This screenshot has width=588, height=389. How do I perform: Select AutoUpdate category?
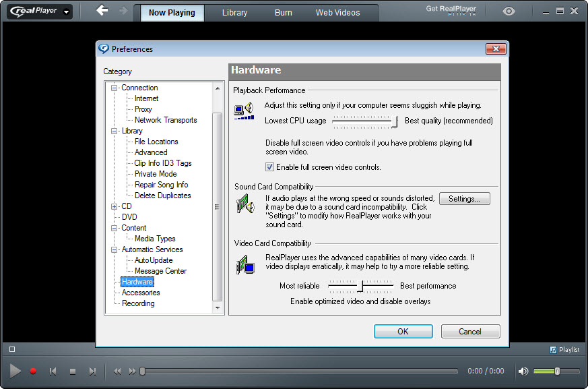(154, 260)
